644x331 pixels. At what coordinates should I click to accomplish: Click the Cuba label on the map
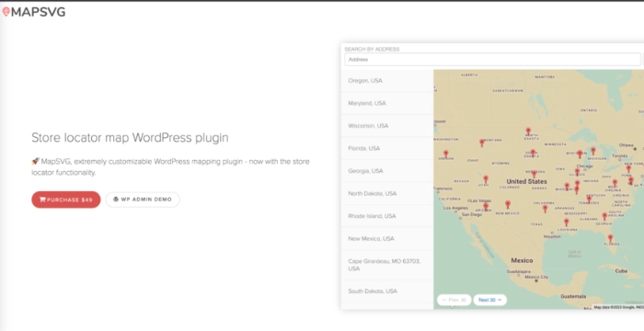621,271
